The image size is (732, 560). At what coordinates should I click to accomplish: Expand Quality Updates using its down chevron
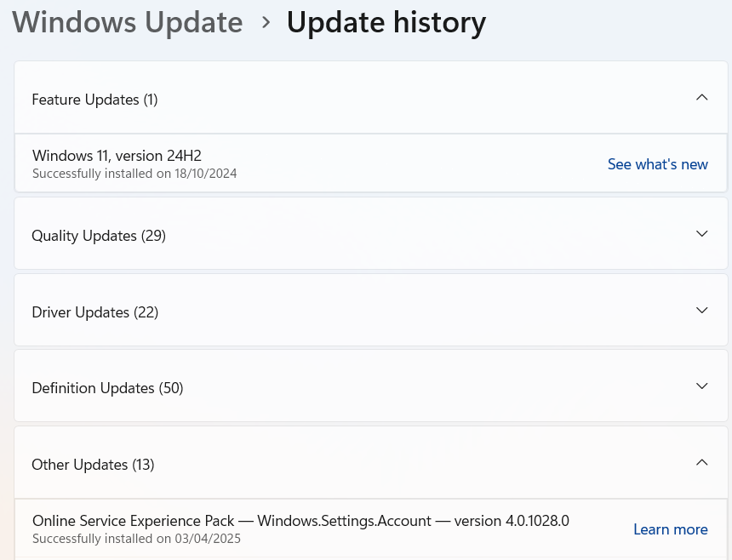click(x=701, y=234)
